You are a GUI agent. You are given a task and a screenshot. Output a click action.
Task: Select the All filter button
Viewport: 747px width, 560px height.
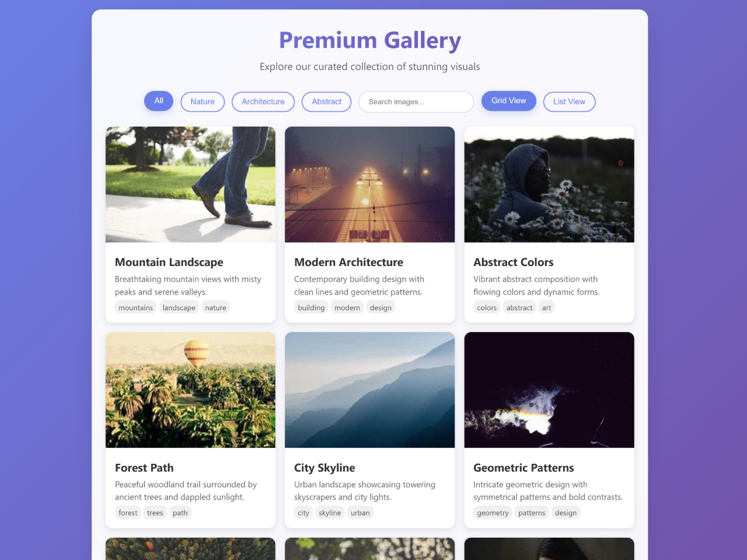(159, 101)
